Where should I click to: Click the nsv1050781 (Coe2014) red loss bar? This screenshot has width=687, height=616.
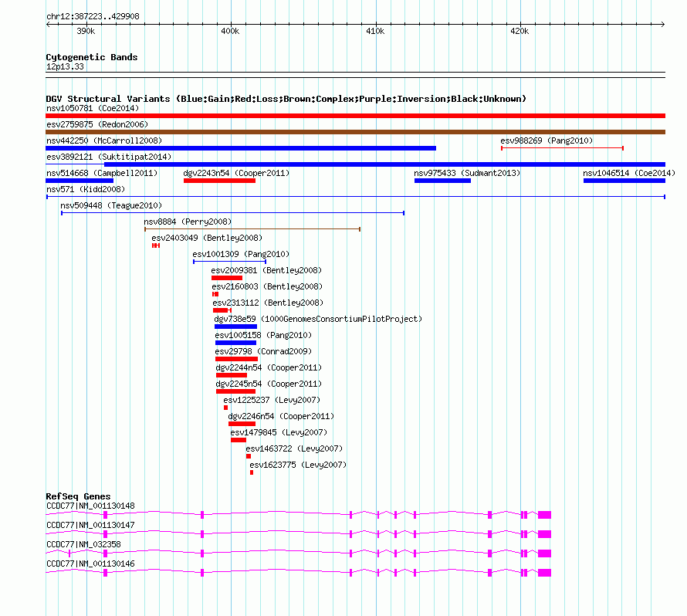pyautogui.click(x=355, y=116)
